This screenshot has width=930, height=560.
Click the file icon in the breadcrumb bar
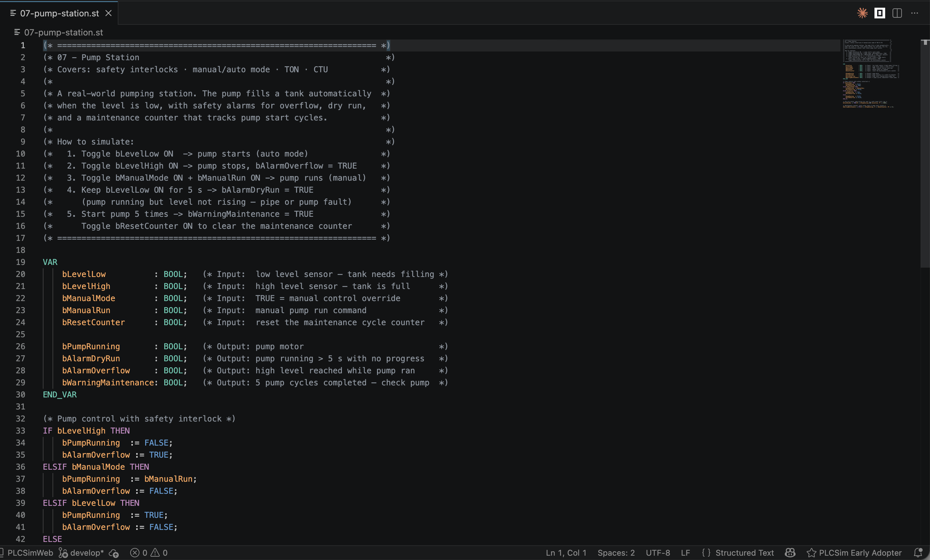17,32
